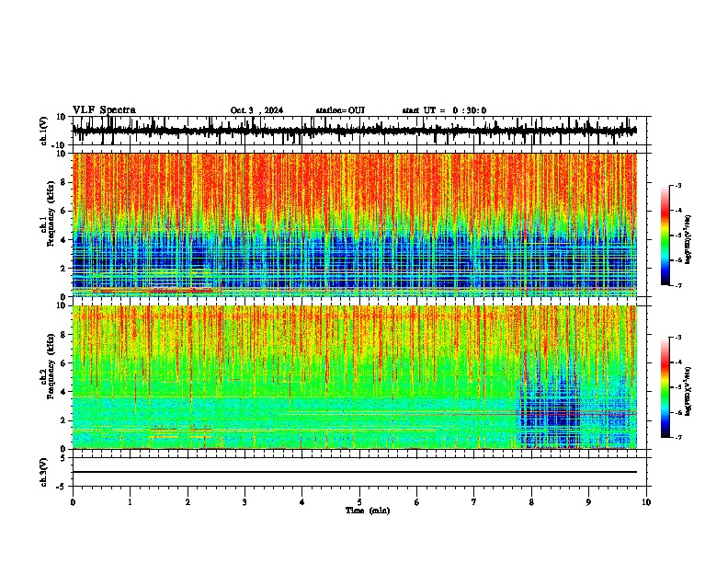Click the '6' kHz tick on ch.1 spectrogram

click(64, 211)
